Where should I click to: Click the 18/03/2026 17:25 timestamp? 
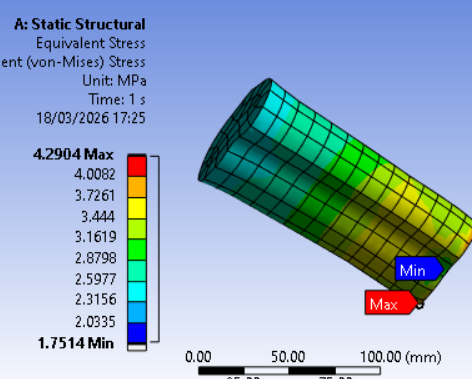tap(91, 118)
